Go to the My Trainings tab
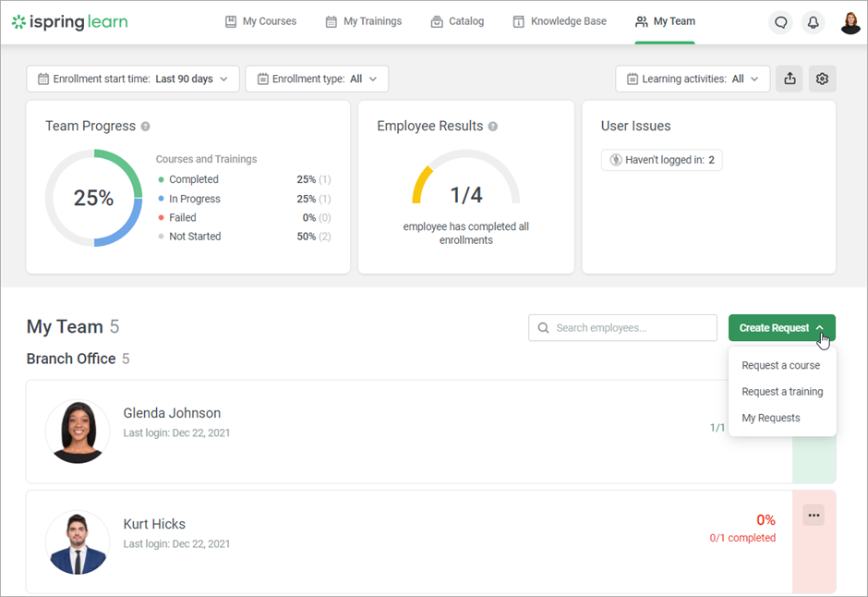The width and height of the screenshot is (868, 597). 364,21
